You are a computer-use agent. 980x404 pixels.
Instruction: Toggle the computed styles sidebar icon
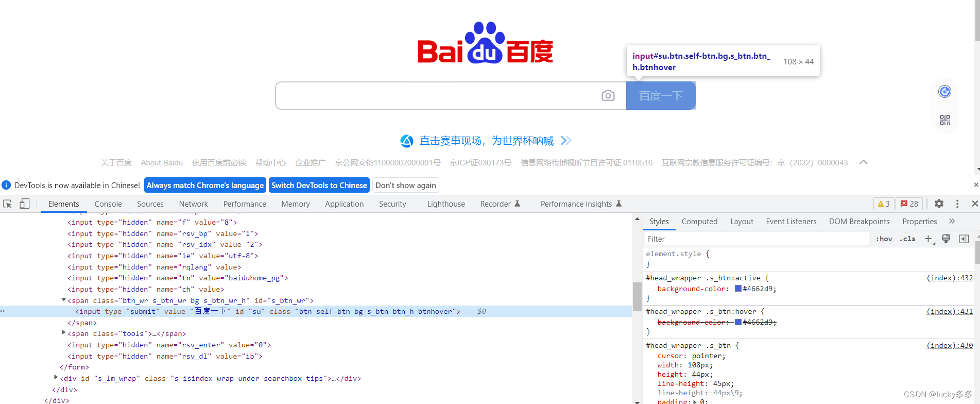pyautogui.click(x=964, y=239)
